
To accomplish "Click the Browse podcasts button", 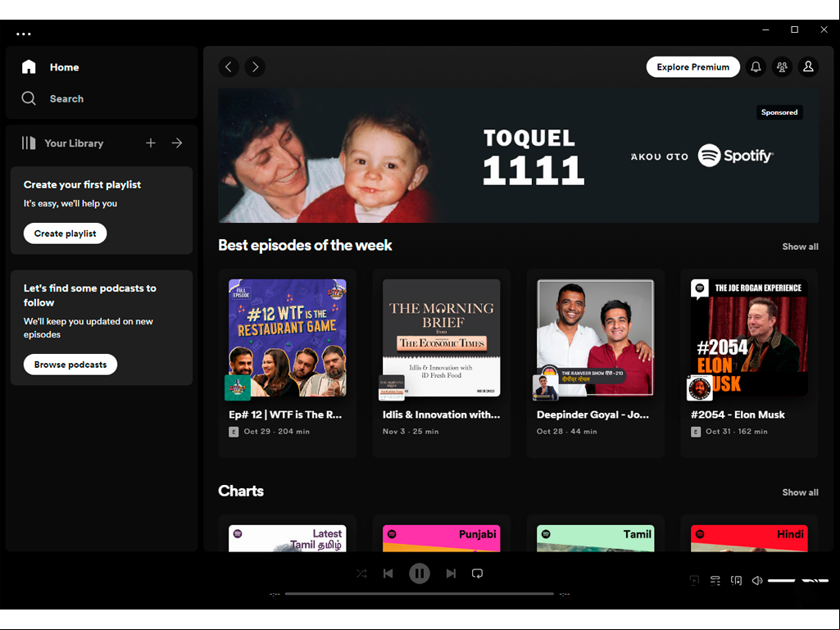I will click(70, 365).
